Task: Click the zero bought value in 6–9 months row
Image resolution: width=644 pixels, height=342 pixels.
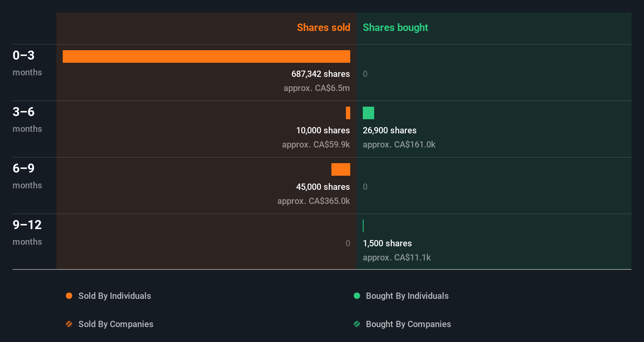Action: 365,187
